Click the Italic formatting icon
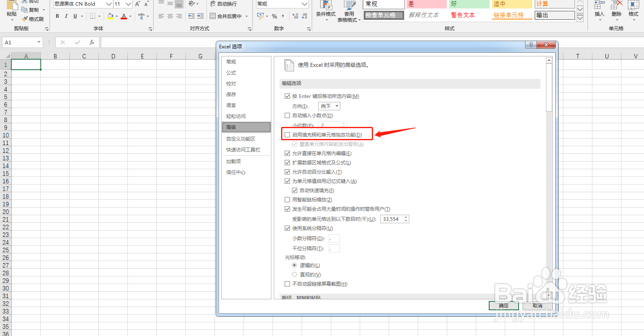 coord(66,16)
